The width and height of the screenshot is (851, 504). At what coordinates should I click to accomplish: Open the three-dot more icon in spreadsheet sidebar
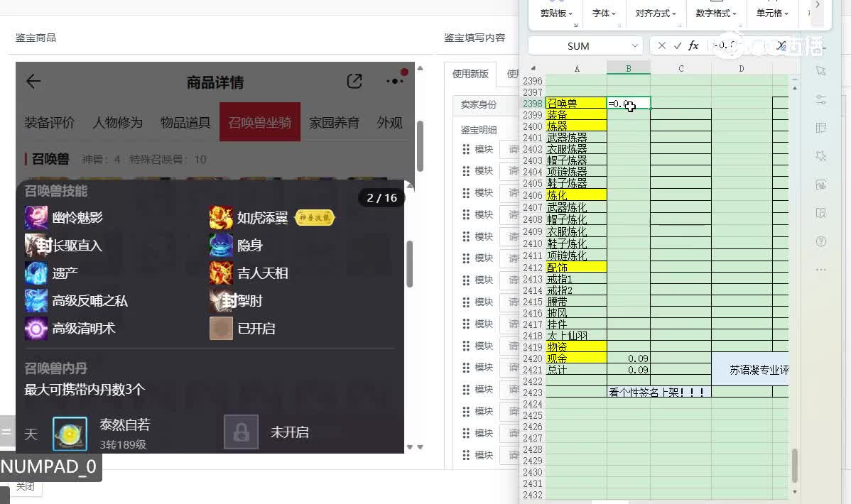pos(820,270)
